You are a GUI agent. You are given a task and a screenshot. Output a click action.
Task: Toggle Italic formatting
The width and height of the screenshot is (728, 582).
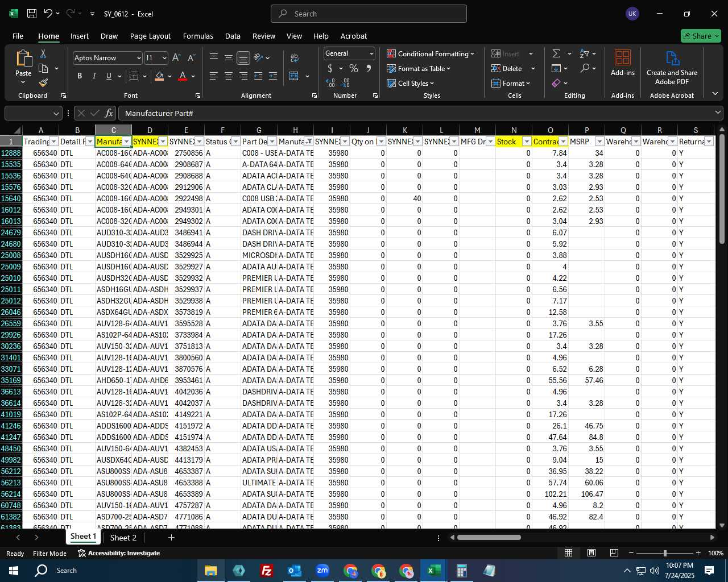pos(94,76)
